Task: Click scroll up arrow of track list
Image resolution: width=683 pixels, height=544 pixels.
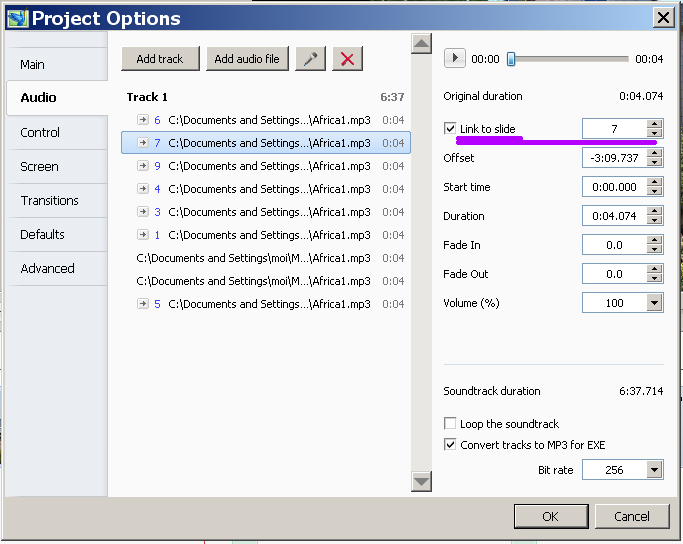Action: (421, 44)
